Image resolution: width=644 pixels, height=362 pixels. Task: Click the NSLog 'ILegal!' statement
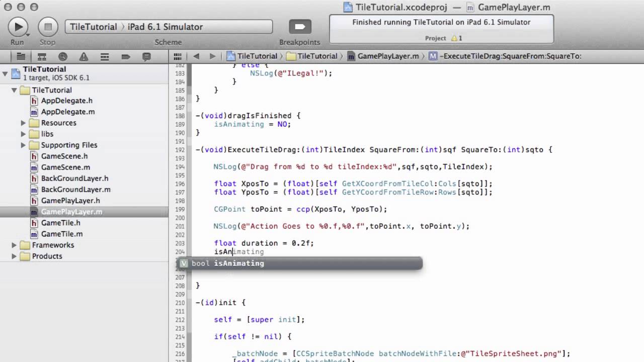tap(291, 73)
